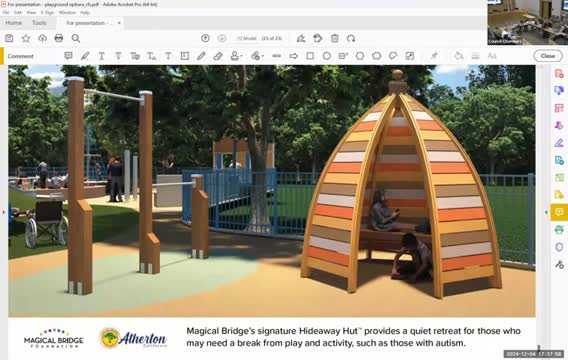This screenshot has height=360, width=568.
Task: Click the expand drawing tools icon
Action: click(x=410, y=56)
